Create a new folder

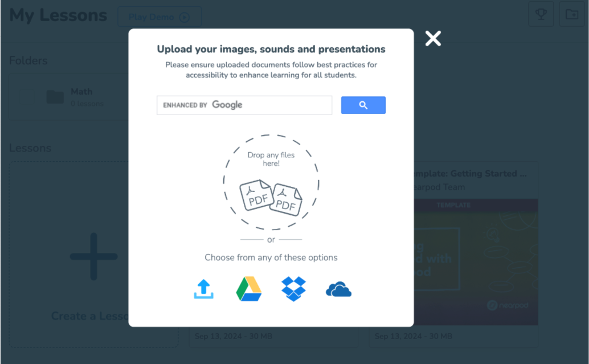[x=572, y=14]
